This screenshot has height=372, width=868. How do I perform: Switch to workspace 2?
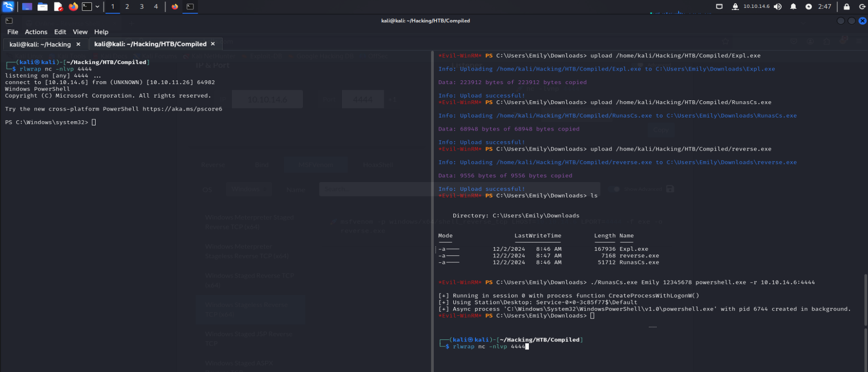click(127, 7)
